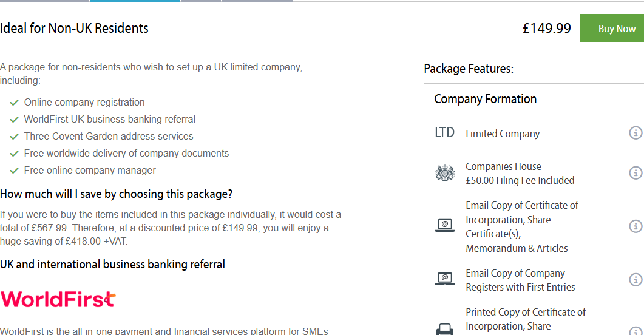The image size is (644, 335).
Task: Click the Buy Now button
Action: click(612, 29)
